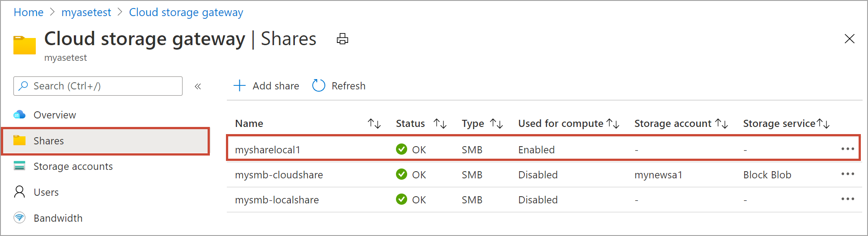868x236 pixels.
Task: Click the Users person icon
Action: pos(20,192)
